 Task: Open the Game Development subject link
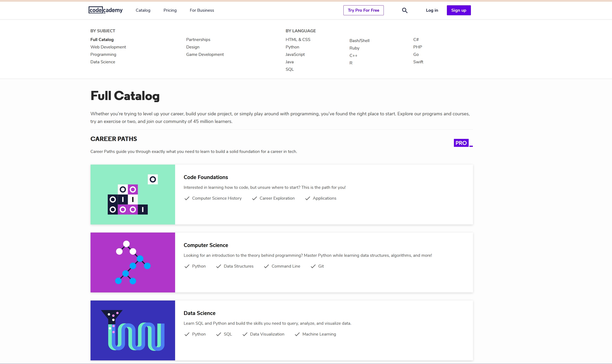[x=205, y=54]
